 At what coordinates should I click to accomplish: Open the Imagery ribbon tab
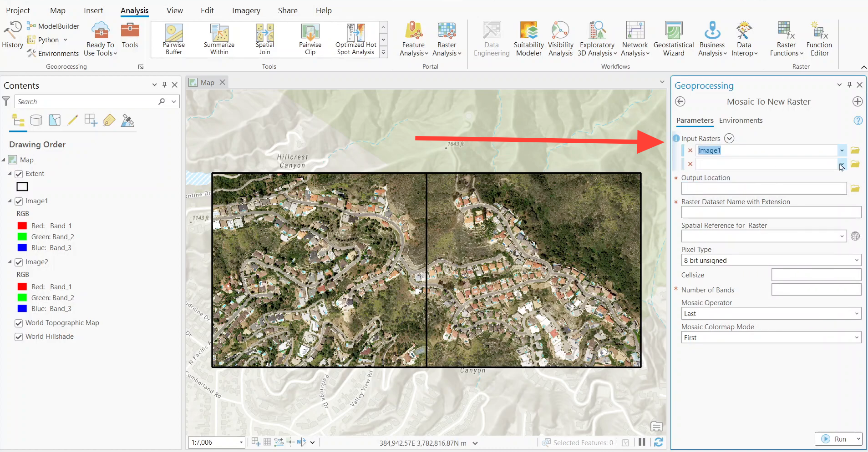tap(246, 10)
